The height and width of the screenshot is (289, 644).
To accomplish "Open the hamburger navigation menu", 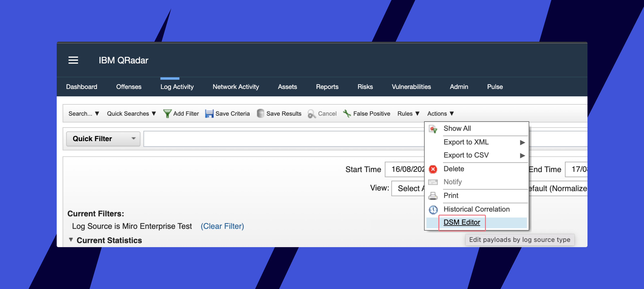I will [x=73, y=60].
